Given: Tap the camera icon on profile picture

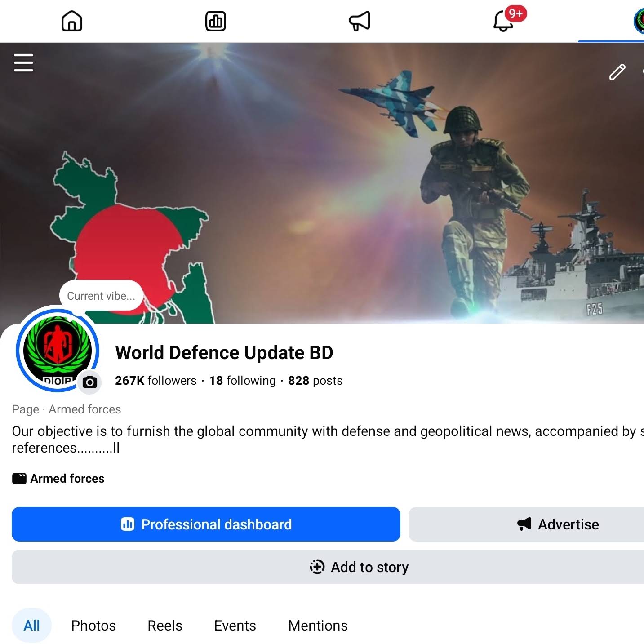Looking at the screenshot, I should click(x=89, y=382).
